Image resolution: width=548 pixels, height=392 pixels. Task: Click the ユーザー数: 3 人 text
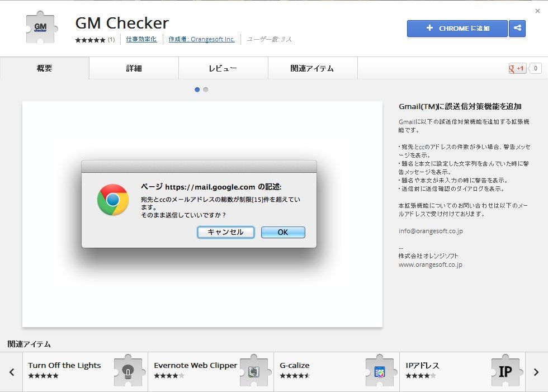(x=269, y=39)
